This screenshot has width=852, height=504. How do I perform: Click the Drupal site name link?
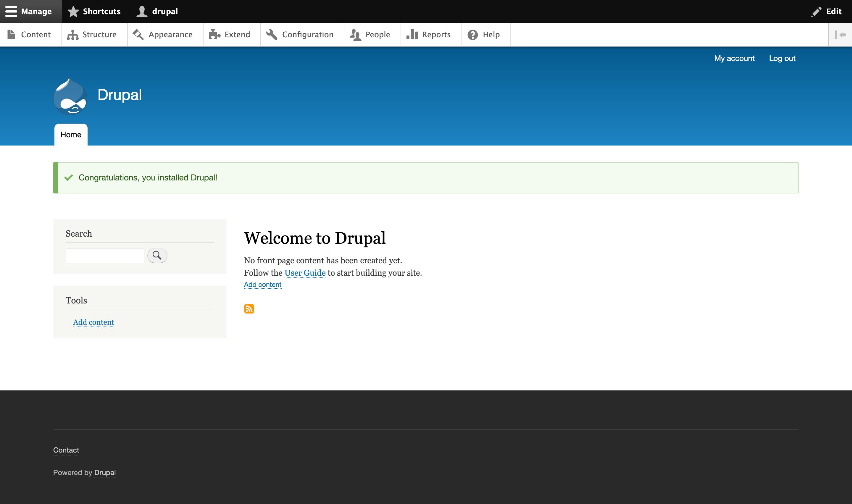[120, 95]
